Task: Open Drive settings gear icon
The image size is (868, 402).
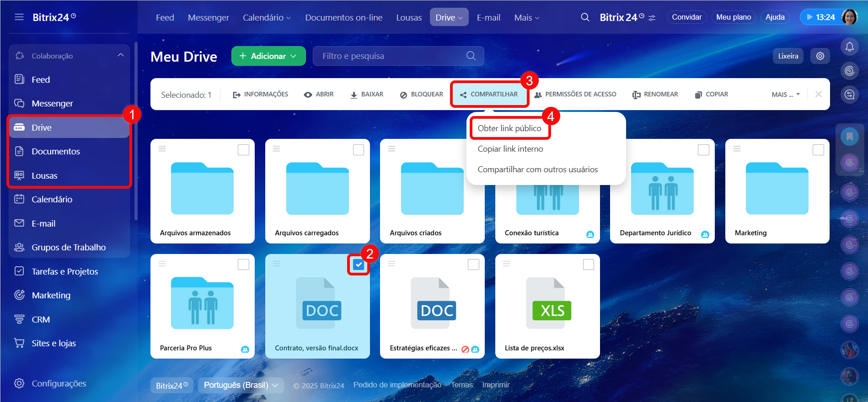Action: 820,56
